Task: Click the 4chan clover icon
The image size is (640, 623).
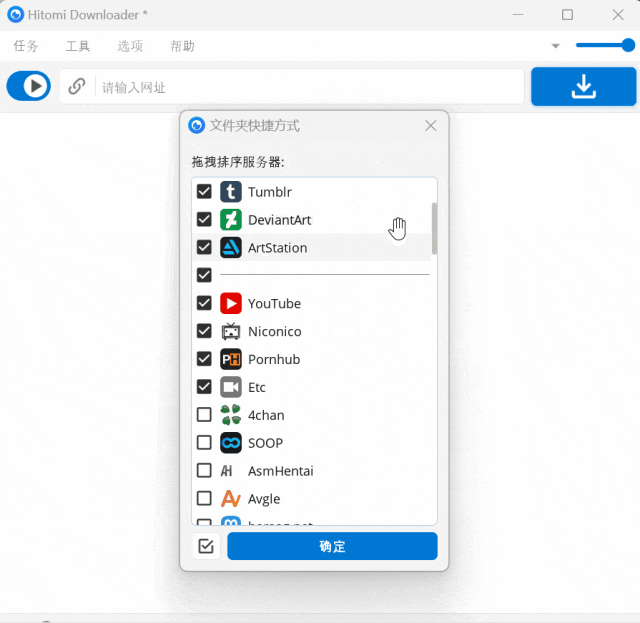Action: (x=231, y=415)
